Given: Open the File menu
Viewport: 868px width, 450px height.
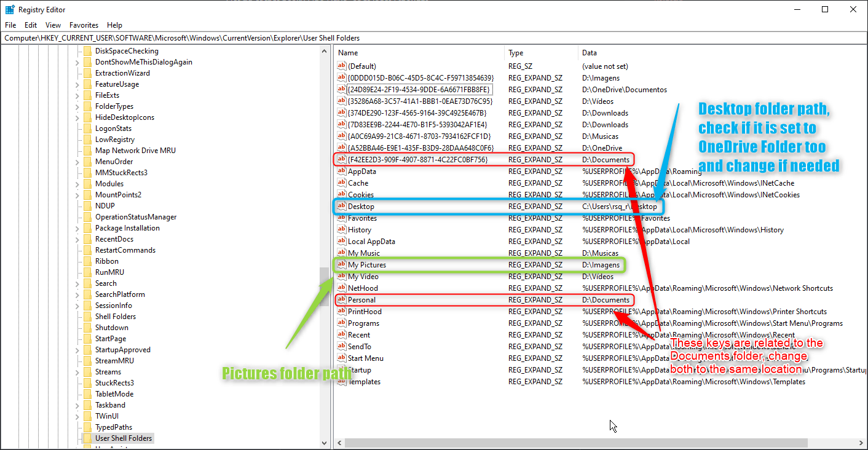Looking at the screenshot, I should tap(10, 25).
